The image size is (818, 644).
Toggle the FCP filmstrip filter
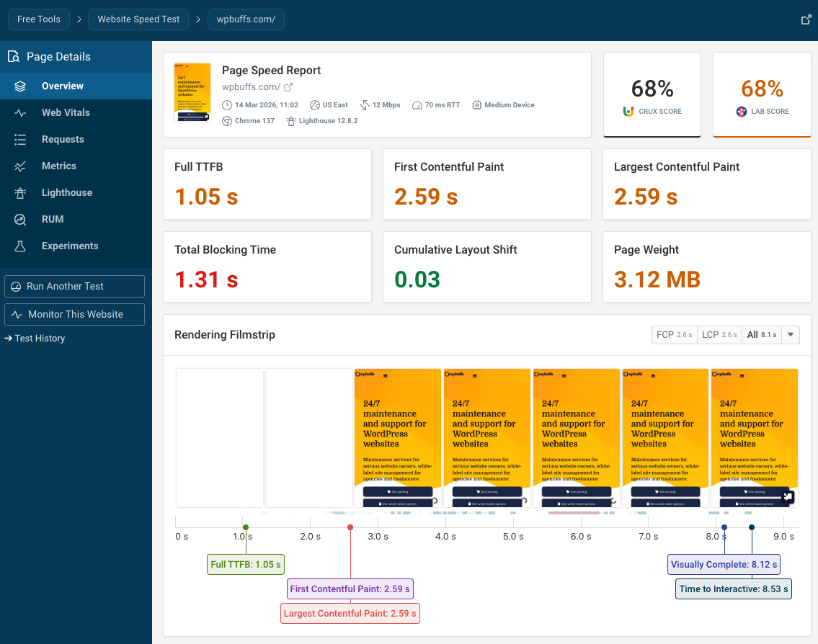coord(674,334)
